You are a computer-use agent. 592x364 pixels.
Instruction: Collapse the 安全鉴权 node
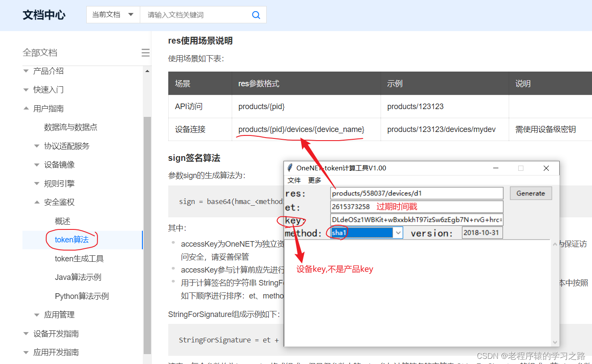37,202
